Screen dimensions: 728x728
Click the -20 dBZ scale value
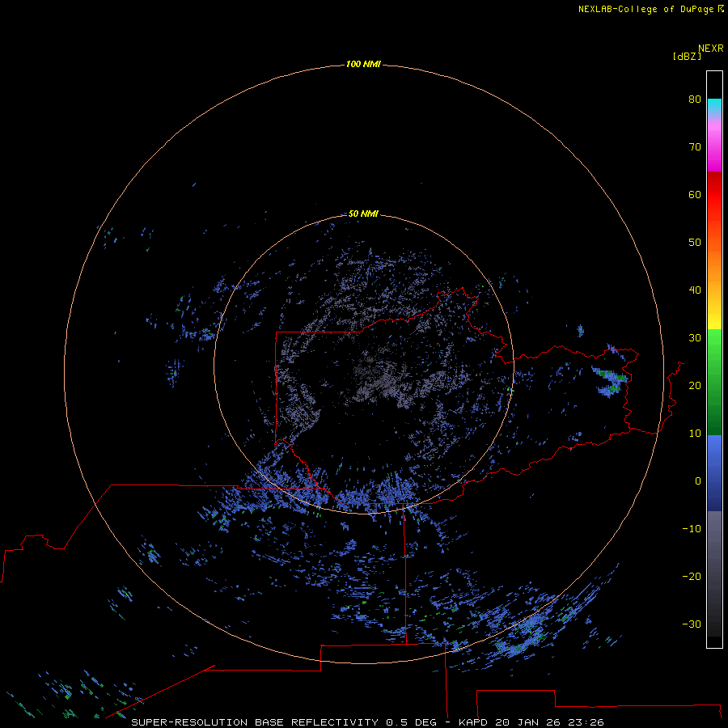pos(692,576)
